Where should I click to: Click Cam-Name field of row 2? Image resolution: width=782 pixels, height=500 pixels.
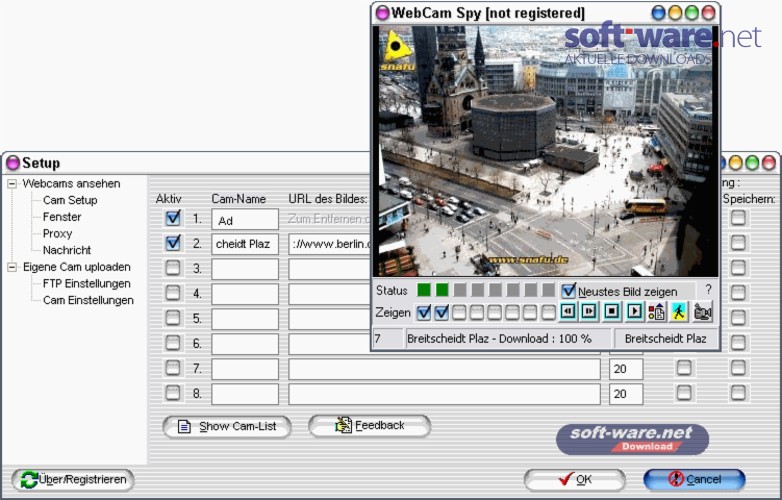click(x=245, y=244)
